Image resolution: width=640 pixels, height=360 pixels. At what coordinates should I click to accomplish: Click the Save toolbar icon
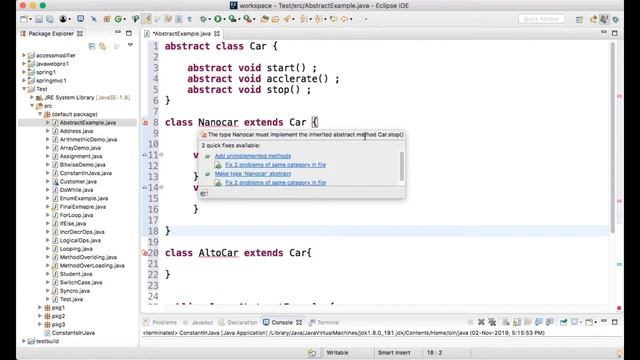click(39, 19)
